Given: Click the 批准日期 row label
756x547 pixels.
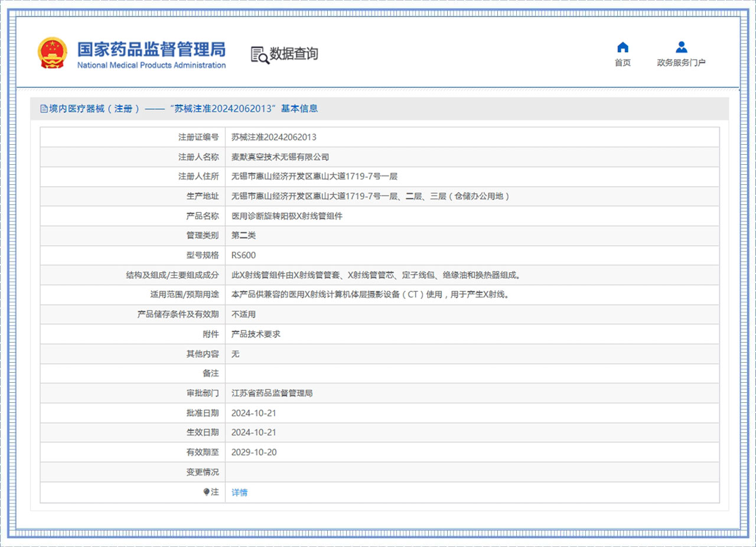Looking at the screenshot, I should click(x=203, y=413).
